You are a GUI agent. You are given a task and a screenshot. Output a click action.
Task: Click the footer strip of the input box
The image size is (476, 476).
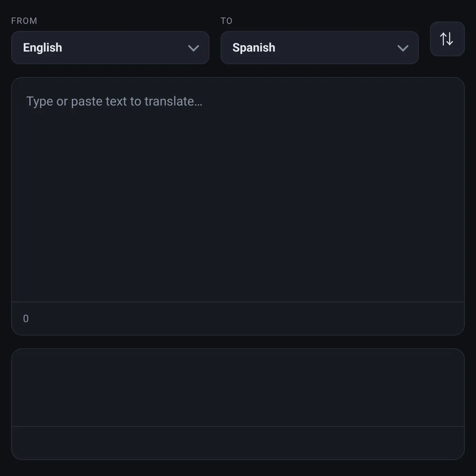238,319
